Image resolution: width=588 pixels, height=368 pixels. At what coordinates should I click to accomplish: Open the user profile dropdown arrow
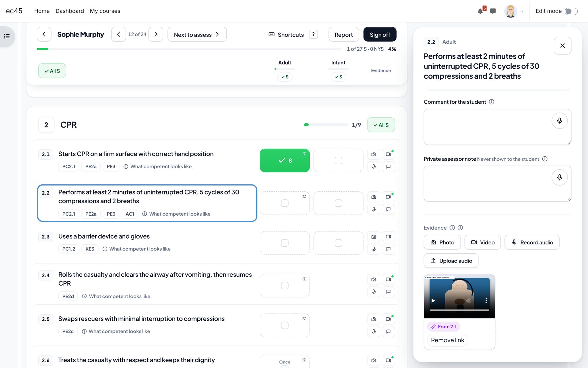522,11
